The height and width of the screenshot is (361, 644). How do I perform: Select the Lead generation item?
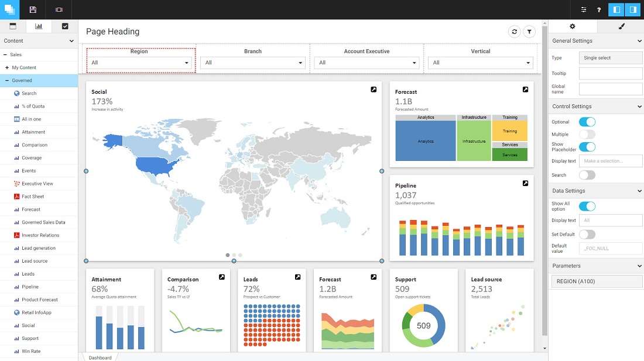[39, 248]
